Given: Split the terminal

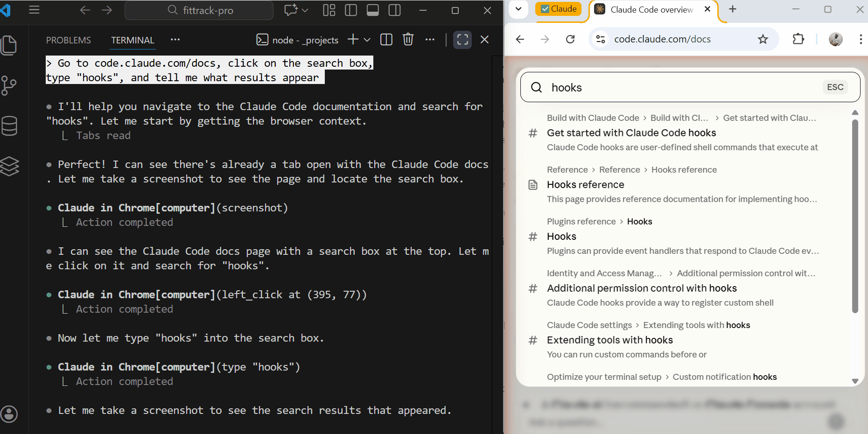Looking at the screenshot, I should click(386, 40).
